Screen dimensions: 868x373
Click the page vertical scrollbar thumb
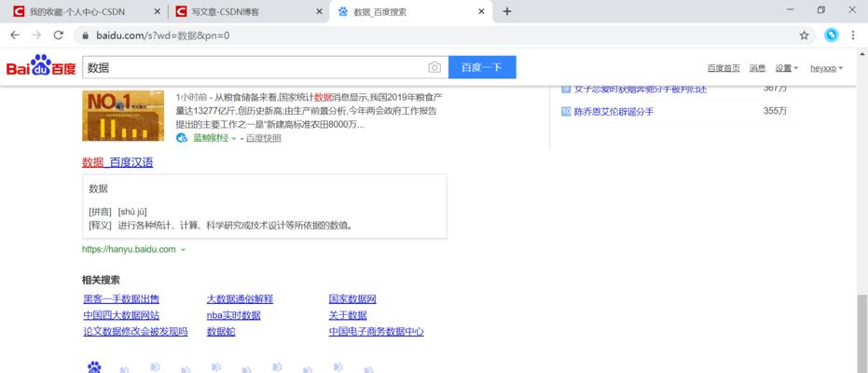click(861, 334)
